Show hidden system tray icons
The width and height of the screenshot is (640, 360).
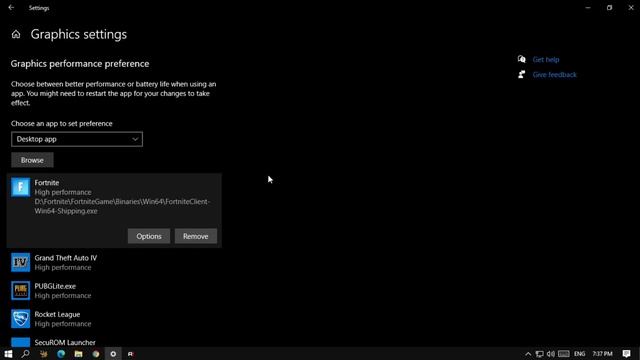coord(528,354)
